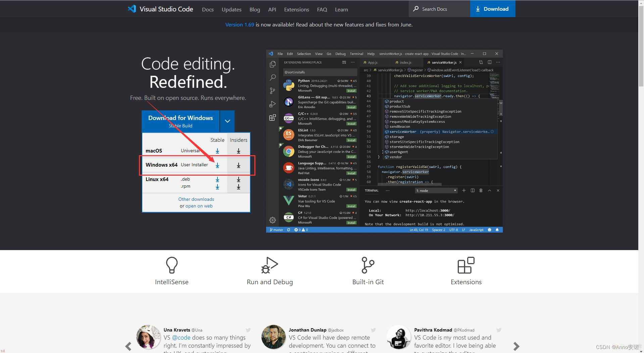
Task: Click the IntelliSense lightbulb icon
Action: (x=172, y=265)
